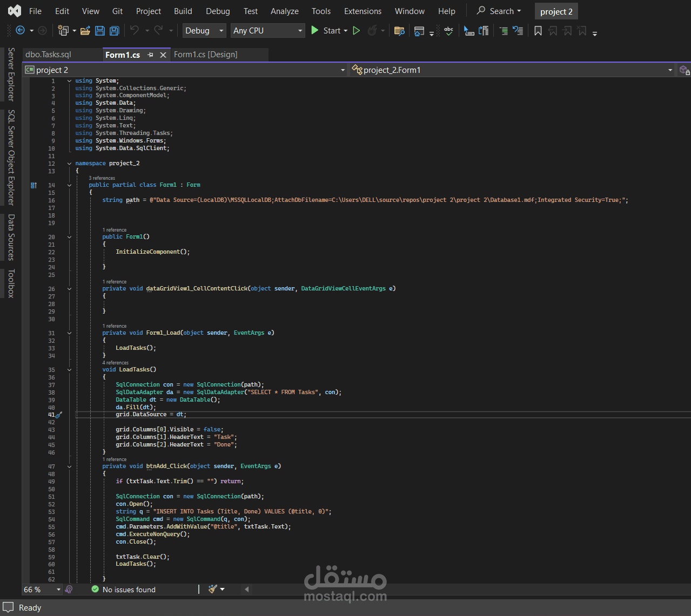The image size is (691, 616).
Task: Uncomment the selected lines icon
Action: pyautogui.click(x=518, y=31)
